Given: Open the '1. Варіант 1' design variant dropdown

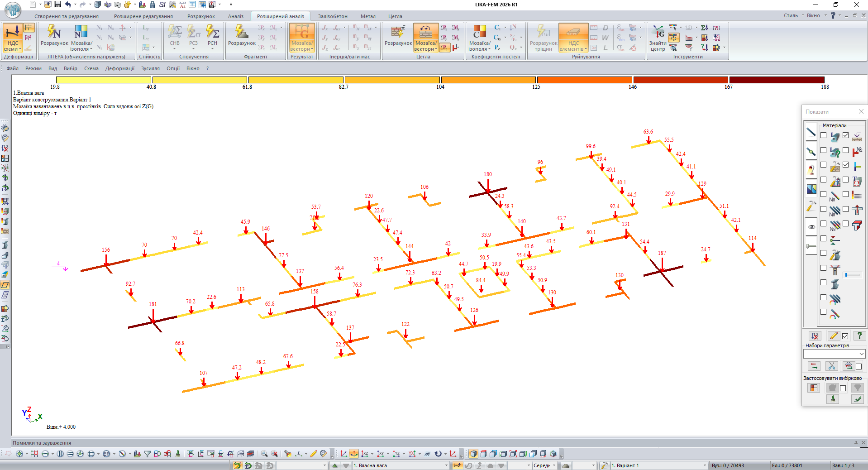Looking at the screenshot, I should (x=704, y=465).
